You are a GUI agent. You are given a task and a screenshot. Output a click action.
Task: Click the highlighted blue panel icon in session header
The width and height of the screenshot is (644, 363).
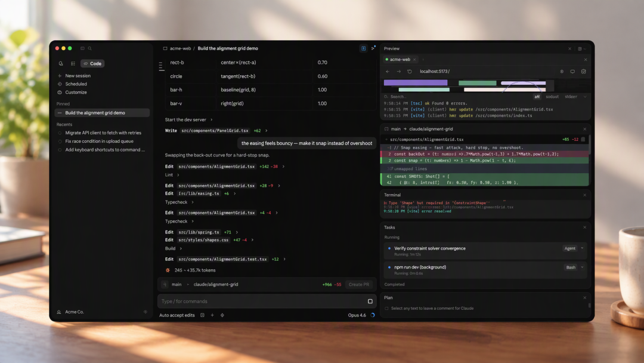(x=364, y=48)
